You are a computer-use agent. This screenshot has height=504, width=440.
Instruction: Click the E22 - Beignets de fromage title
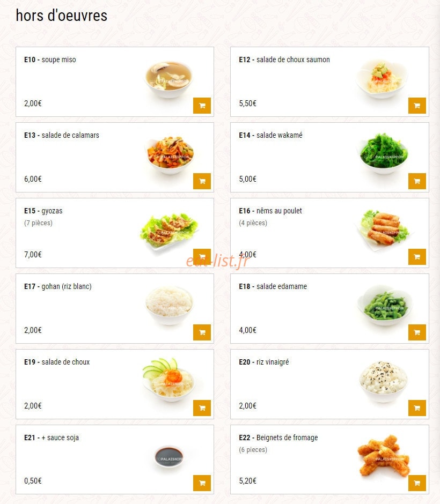click(x=278, y=438)
